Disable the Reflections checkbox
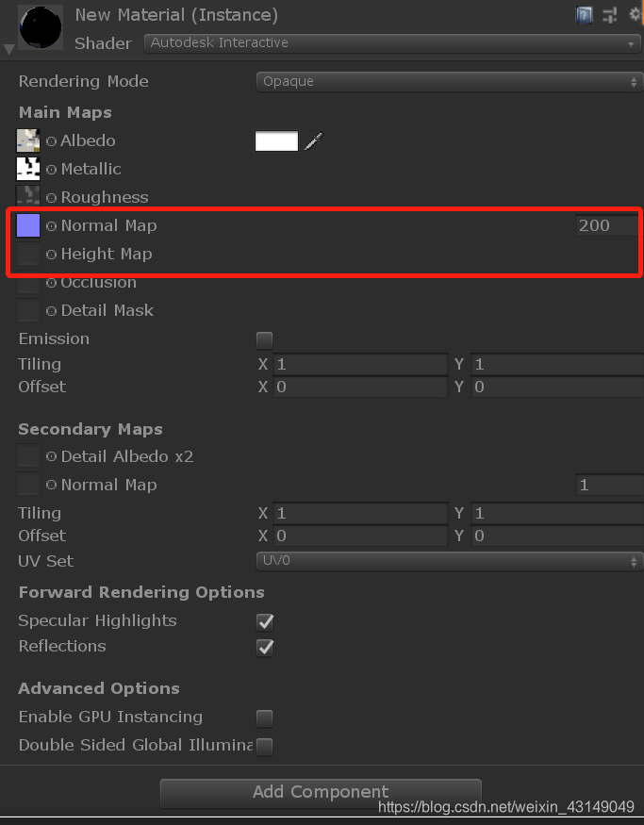This screenshot has height=825, width=644. pos(265,647)
